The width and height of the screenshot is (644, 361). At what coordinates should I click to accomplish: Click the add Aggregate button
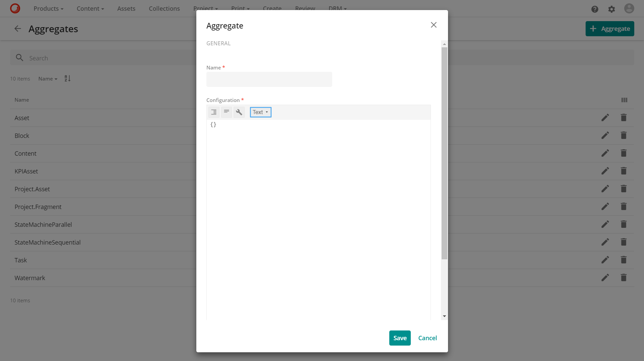(x=609, y=29)
